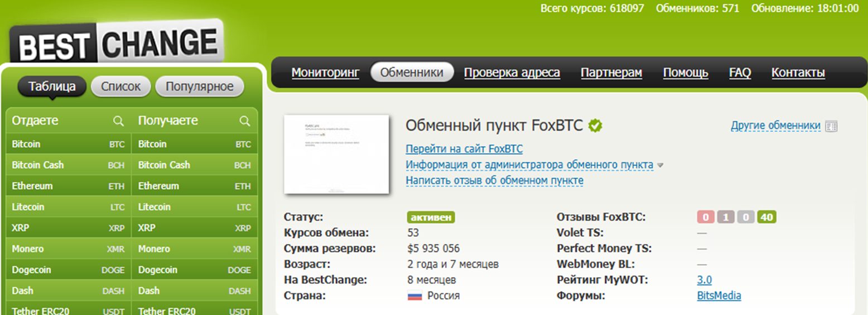Open Информация от администратора обменного пункта link
Image resolution: width=868 pixels, height=315 pixels.
(x=529, y=165)
